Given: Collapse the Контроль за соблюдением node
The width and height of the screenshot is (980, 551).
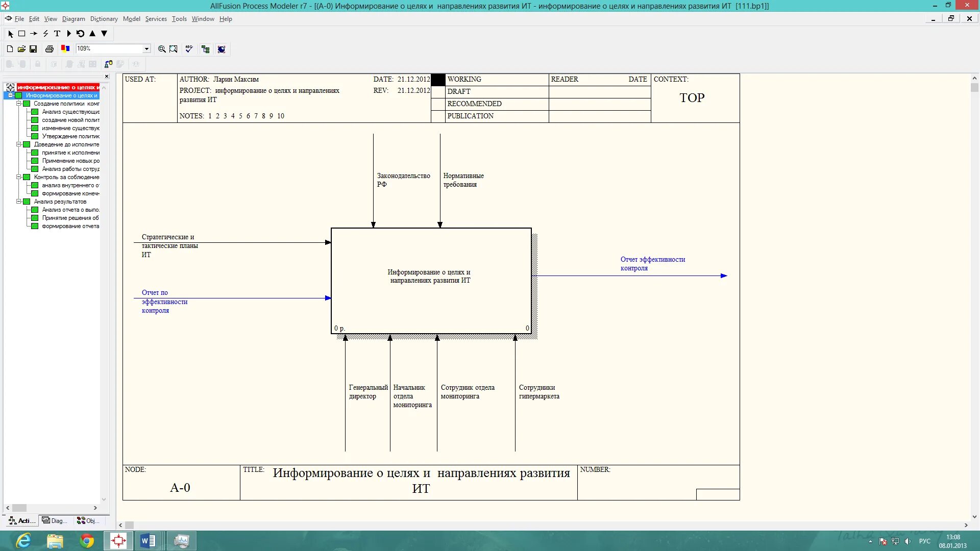Looking at the screenshot, I should (19, 177).
